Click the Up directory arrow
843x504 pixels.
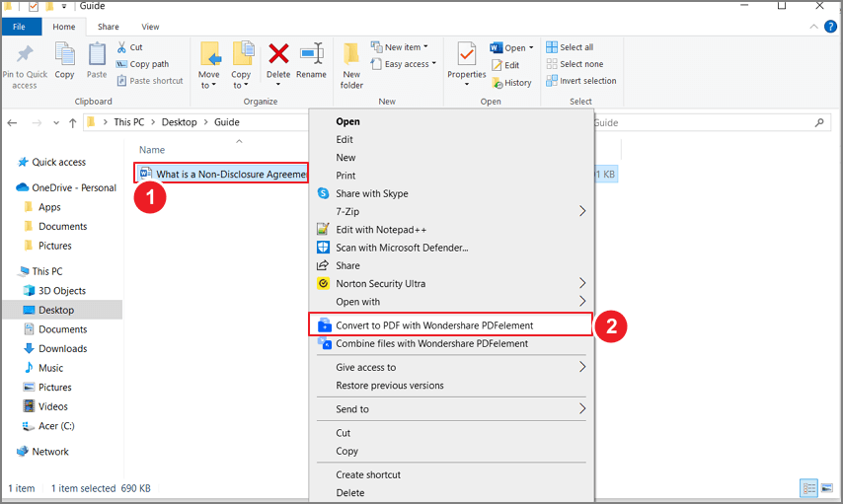[x=73, y=122]
